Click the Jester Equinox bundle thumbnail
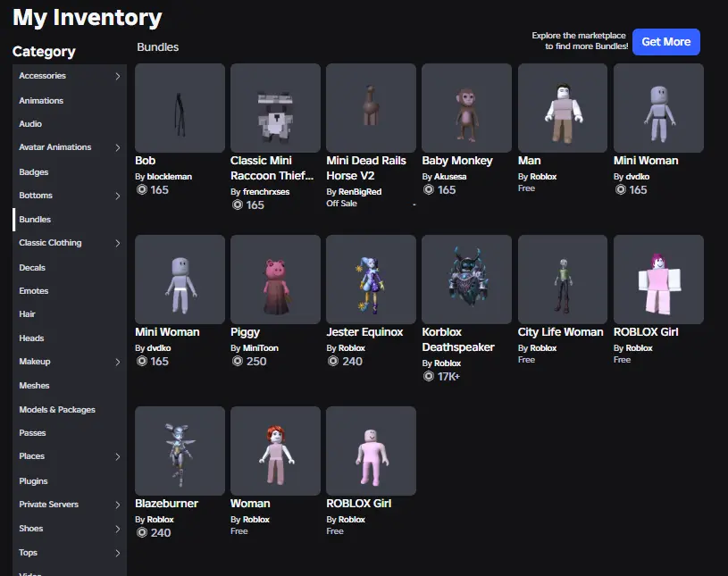Screen dimensions: 728x576 pyautogui.click(x=371, y=280)
